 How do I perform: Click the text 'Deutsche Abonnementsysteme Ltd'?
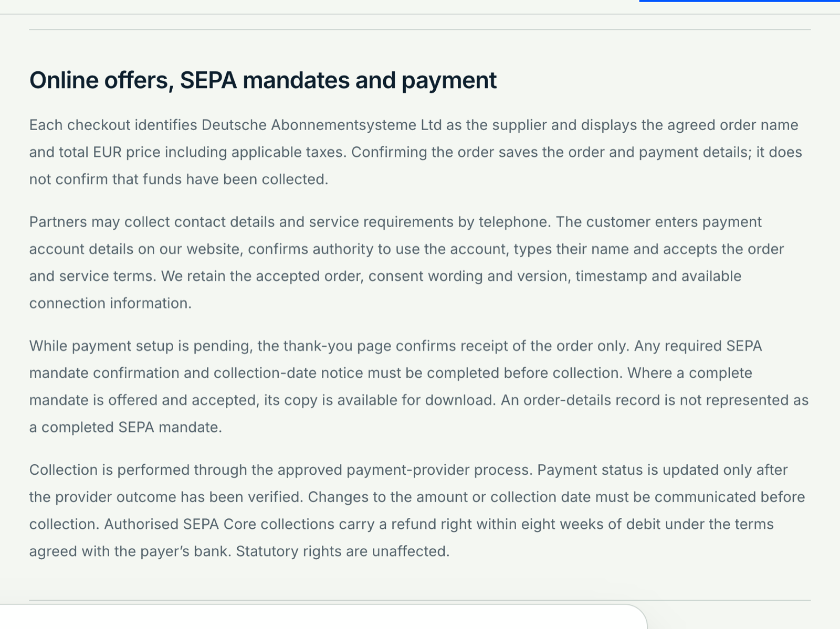322,125
